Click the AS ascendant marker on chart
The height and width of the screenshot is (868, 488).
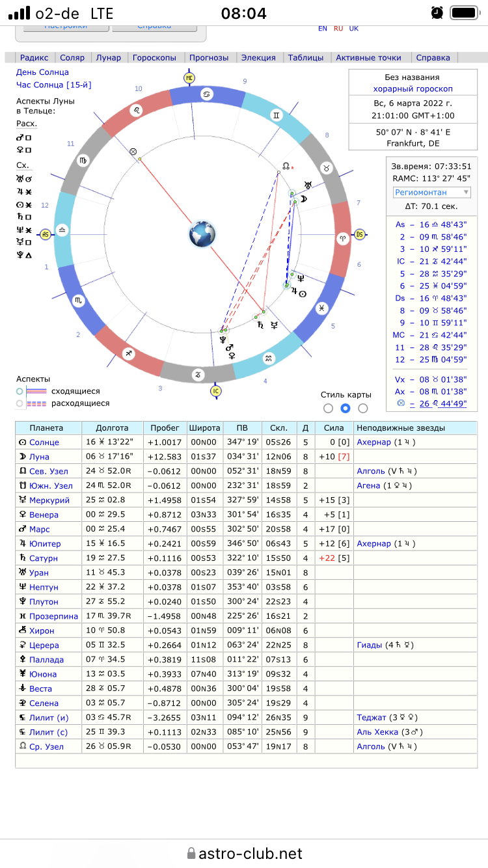pos(46,234)
